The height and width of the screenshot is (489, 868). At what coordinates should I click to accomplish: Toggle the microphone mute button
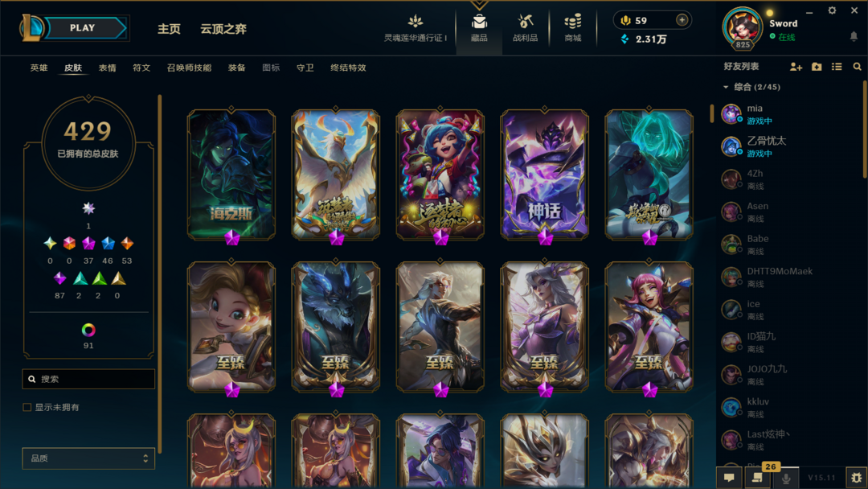point(785,478)
